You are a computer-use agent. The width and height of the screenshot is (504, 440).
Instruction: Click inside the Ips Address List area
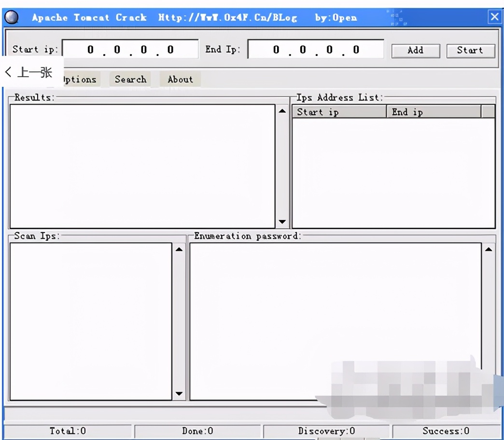[x=393, y=173]
